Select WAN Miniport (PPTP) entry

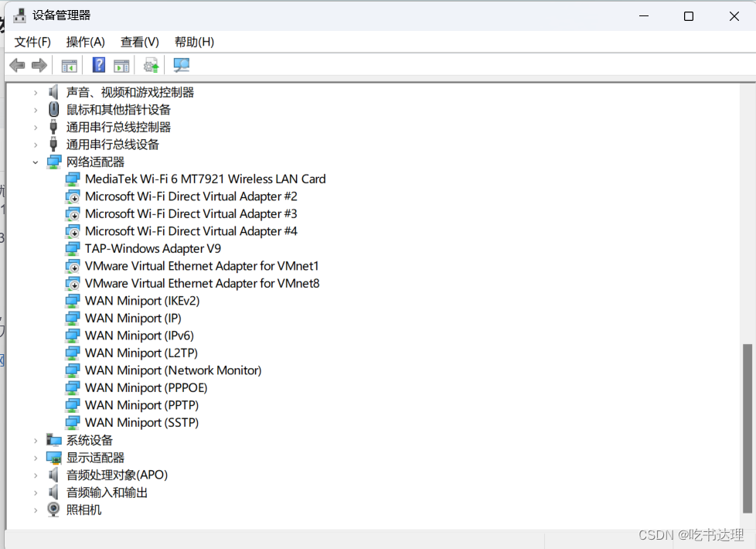(141, 404)
